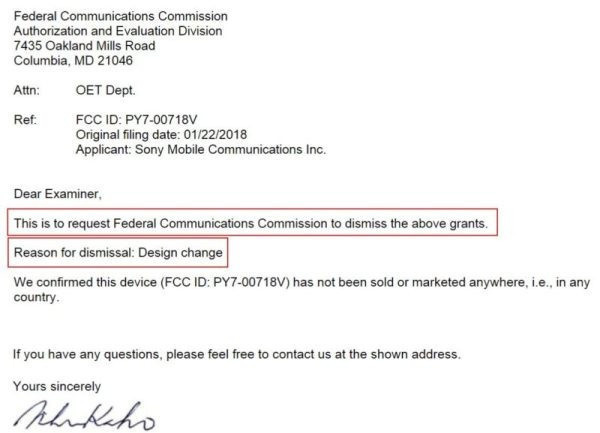Select the "Columbia, MD 21046" line
The width and height of the screenshot is (600, 433).
[71, 60]
